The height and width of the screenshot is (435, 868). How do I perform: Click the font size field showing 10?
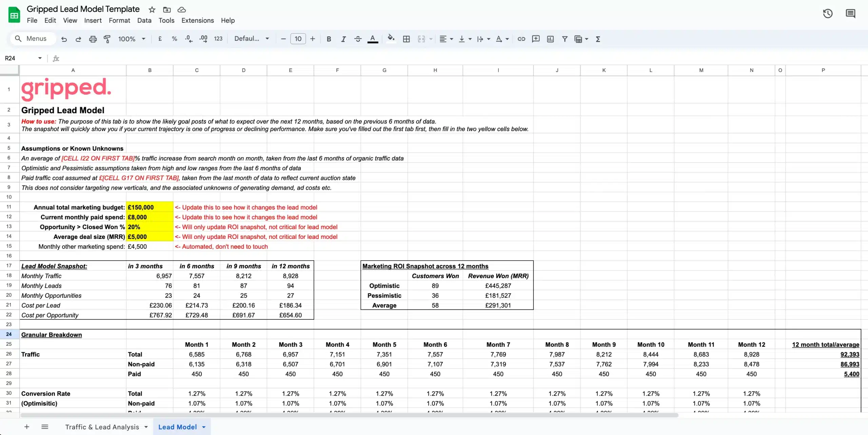[x=298, y=39]
